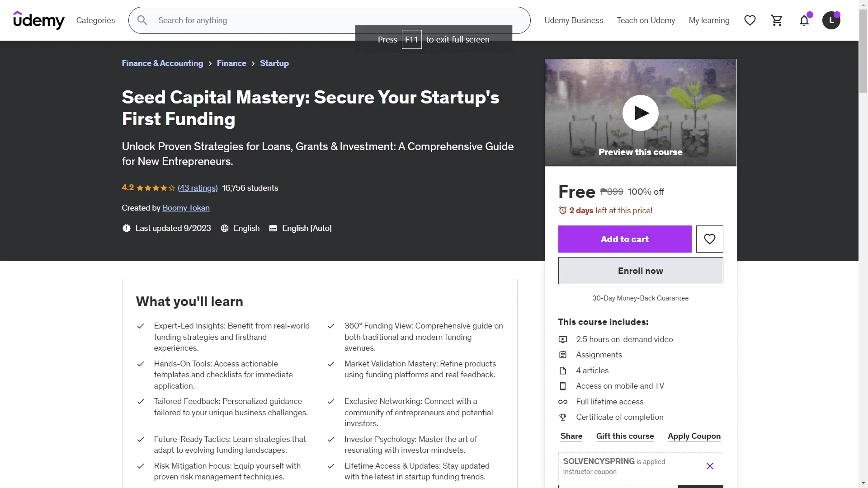Open the user profile avatar
Image resolution: width=868 pixels, height=488 pixels.
pyautogui.click(x=831, y=20)
